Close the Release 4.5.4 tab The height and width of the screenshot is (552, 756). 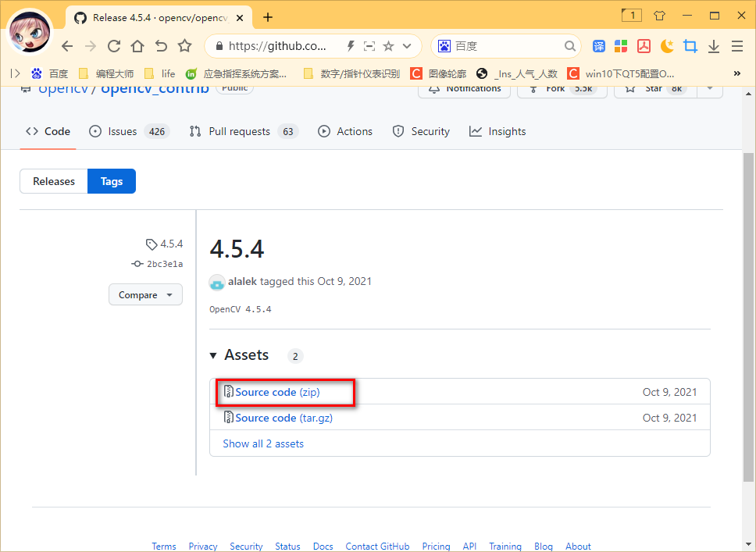pos(240,18)
